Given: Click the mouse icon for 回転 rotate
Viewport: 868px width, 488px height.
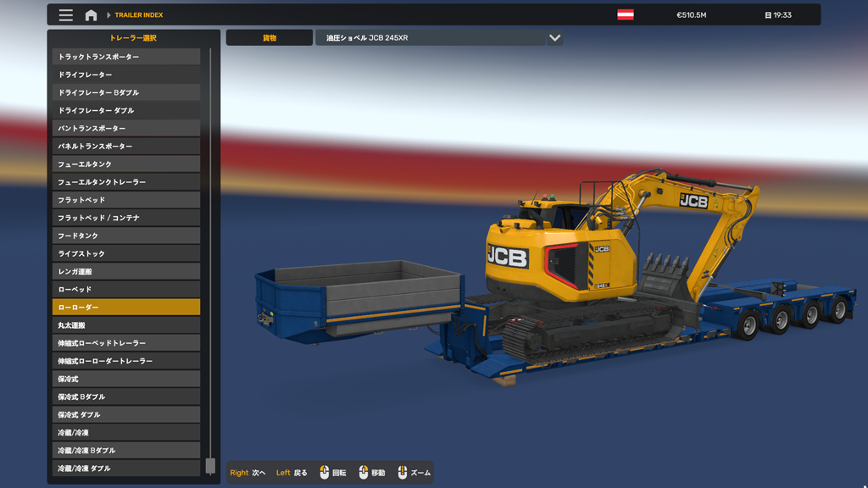Looking at the screenshot, I should (x=324, y=473).
